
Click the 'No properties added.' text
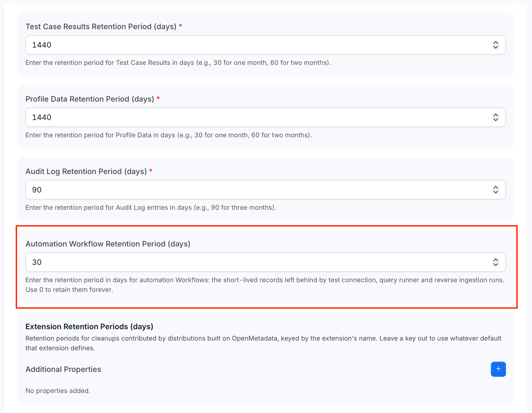click(x=58, y=391)
